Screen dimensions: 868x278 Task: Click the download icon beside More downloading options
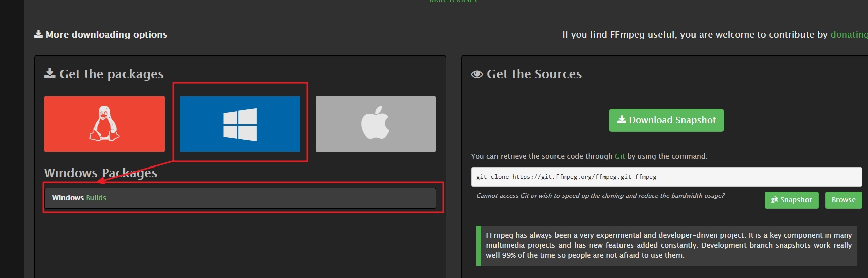(38, 34)
